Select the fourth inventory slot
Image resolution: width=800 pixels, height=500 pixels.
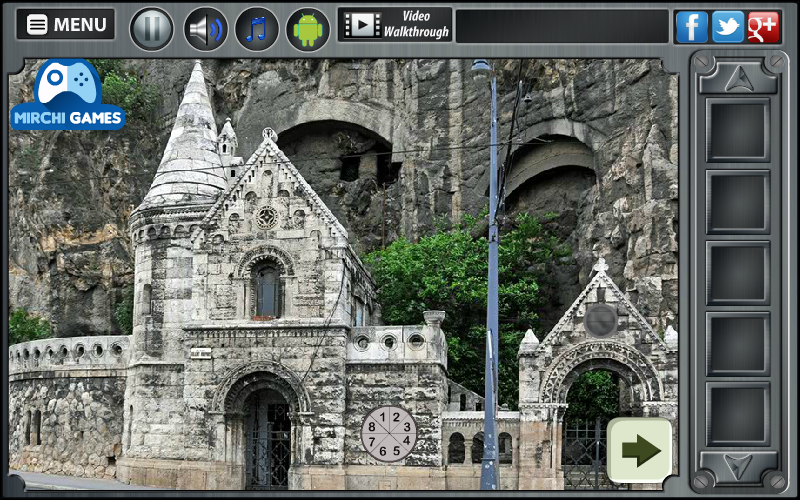[x=738, y=343]
